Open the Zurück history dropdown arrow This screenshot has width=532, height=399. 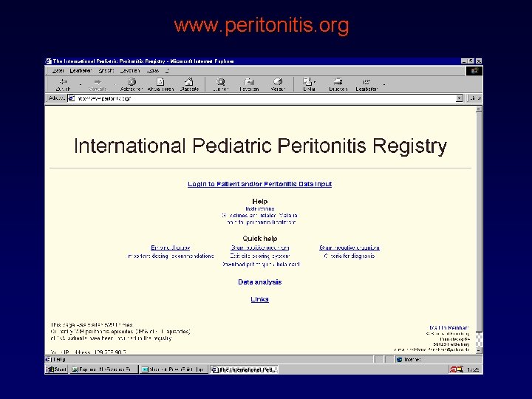[x=81, y=84]
